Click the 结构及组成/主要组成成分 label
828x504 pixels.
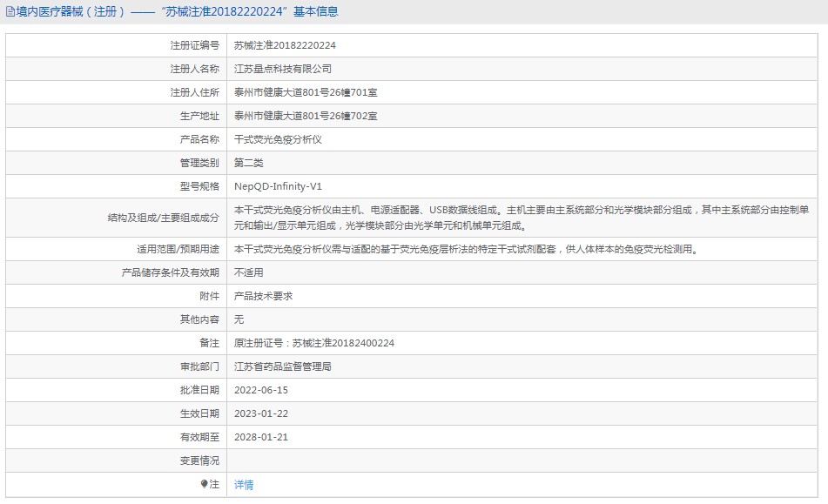pyautogui.click(x=163, y=218)
